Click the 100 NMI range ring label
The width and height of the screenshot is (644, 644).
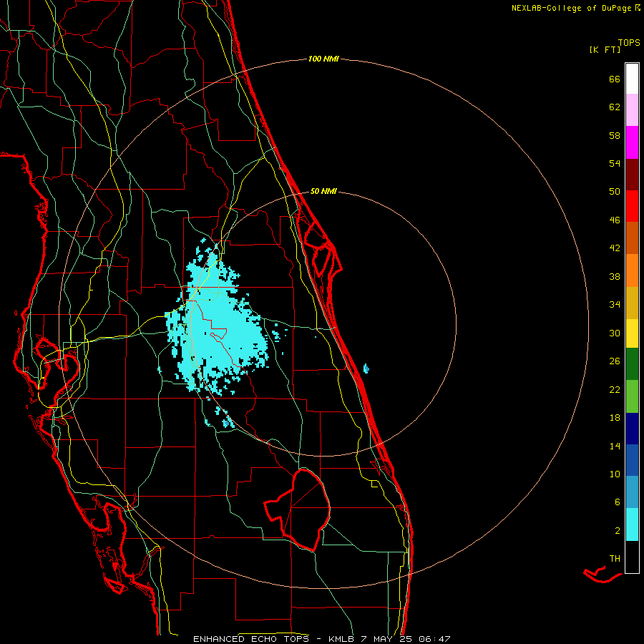[x=323, y=59]
